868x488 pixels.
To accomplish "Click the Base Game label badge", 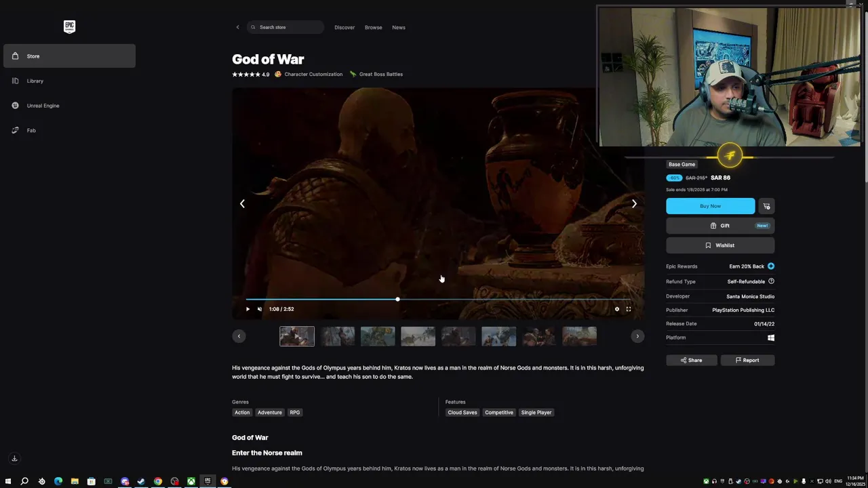I will [682, 164].
